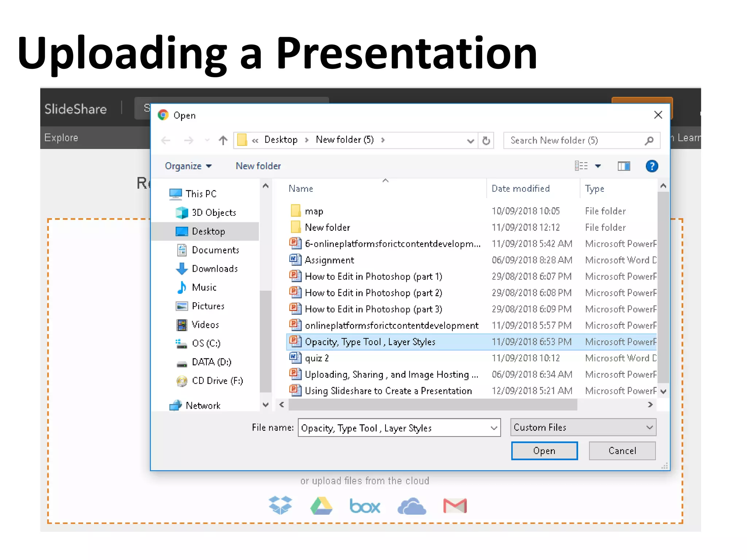This screenshot has width=747, height=560.
Task: Click the New folder toolbar button
Action: click(x=258, y=166)
